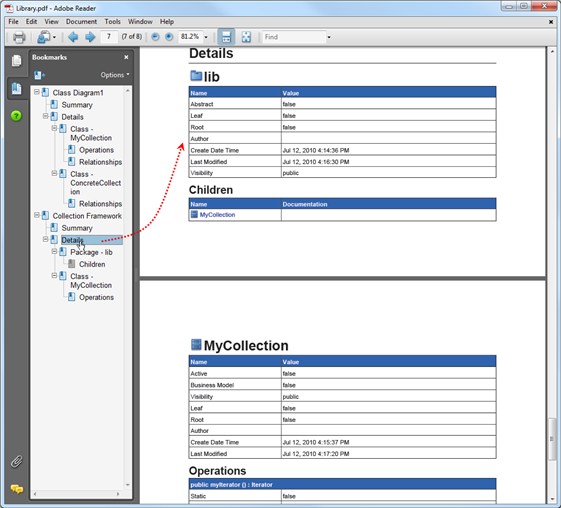This screenshot has width=561, height=508.
Task: Collapse the Collection Framework bookmark
Action: click(x=36, y=215)
